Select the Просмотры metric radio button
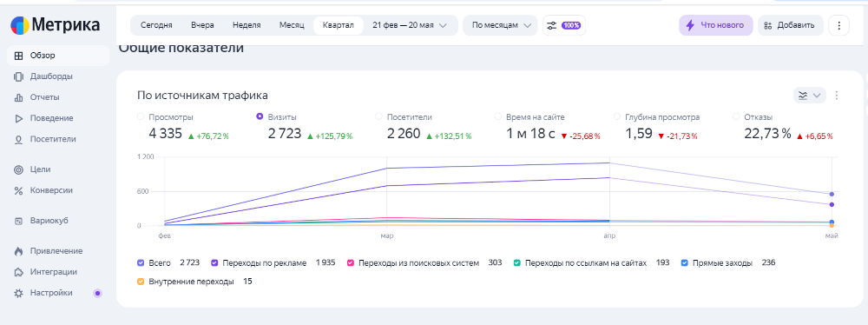The image size is (868, 325). [140, 117]
